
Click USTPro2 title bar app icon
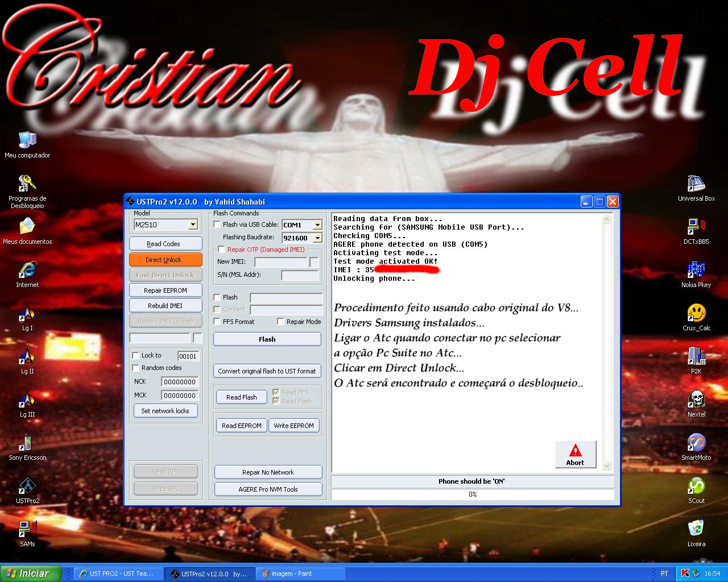pyautogui.click(x=130, y=201)
